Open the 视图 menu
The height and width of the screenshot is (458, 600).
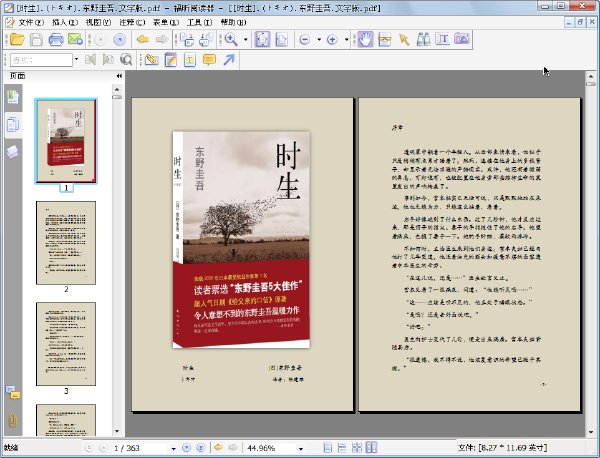tap(98, 23)
